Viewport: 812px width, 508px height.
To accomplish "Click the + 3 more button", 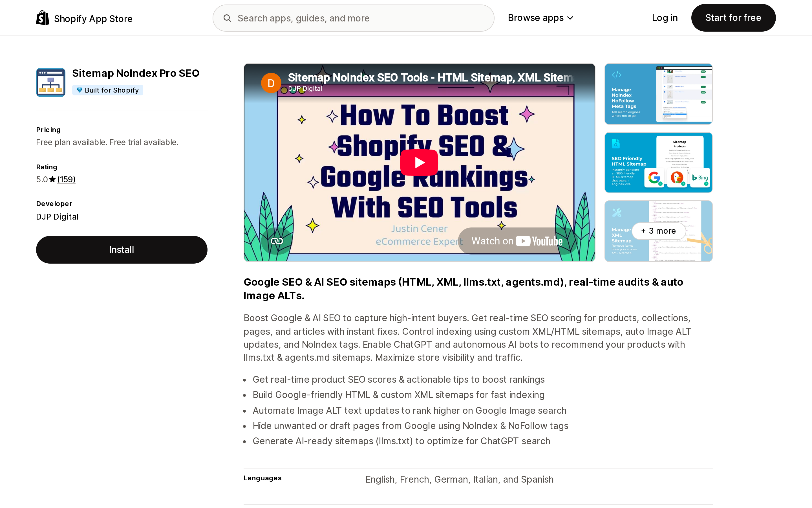I will (658, 231).
